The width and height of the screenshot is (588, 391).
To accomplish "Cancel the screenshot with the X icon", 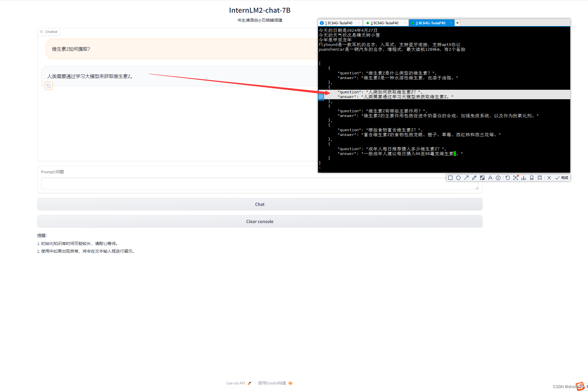I will (549, 177).
